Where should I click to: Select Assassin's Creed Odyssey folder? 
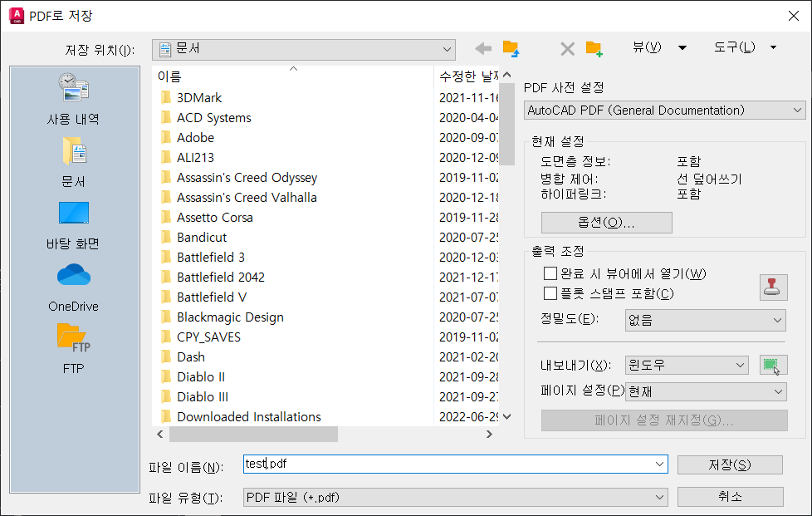(239, 177)
